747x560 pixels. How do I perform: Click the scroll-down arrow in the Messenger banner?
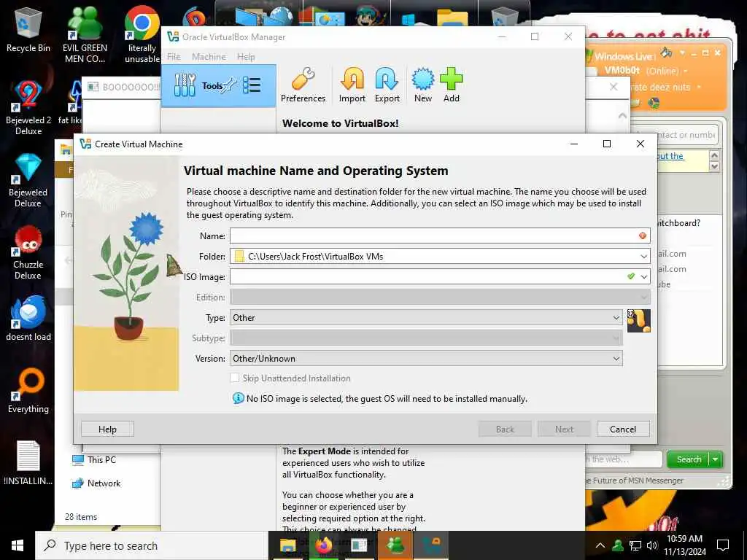click(x=713, y=166)
